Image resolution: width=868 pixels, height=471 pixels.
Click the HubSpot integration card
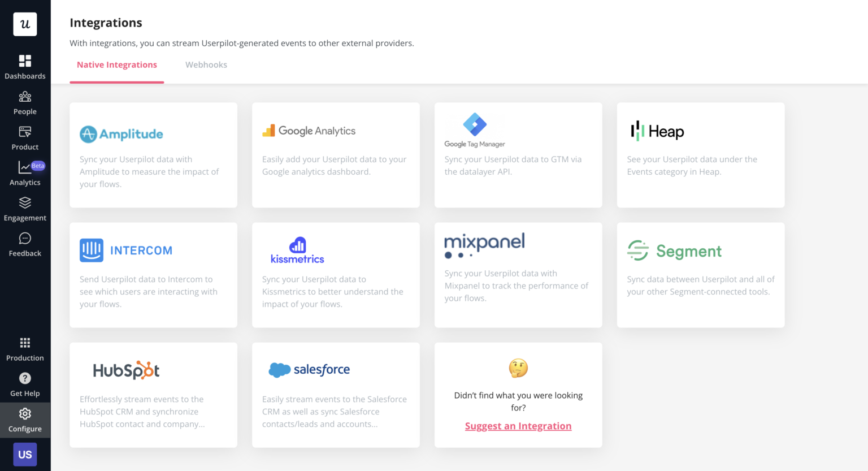153,395
